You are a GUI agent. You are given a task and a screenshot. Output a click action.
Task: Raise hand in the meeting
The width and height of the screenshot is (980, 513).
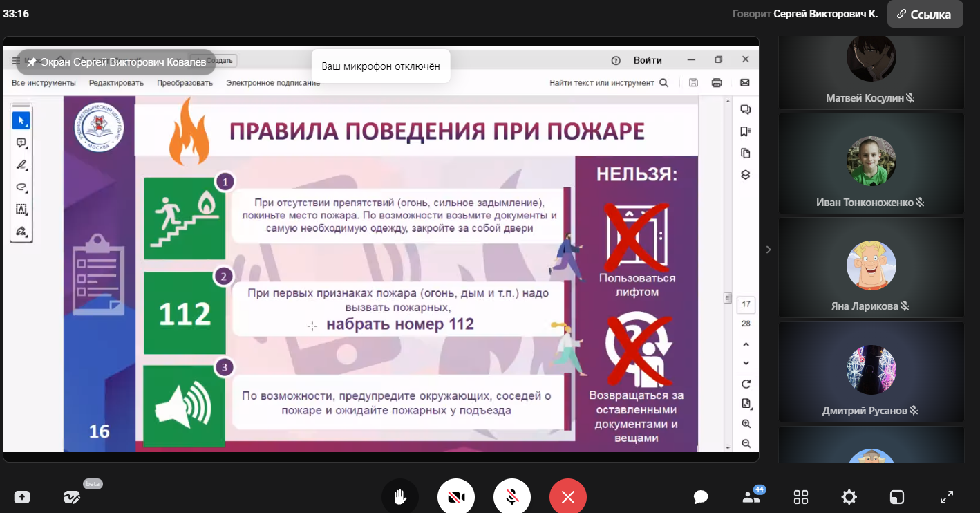(x=400, y=496)
